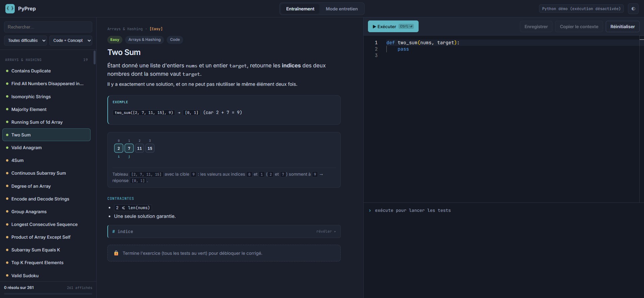
Task: Click the Exécuter run button
Action: point(393,26)
